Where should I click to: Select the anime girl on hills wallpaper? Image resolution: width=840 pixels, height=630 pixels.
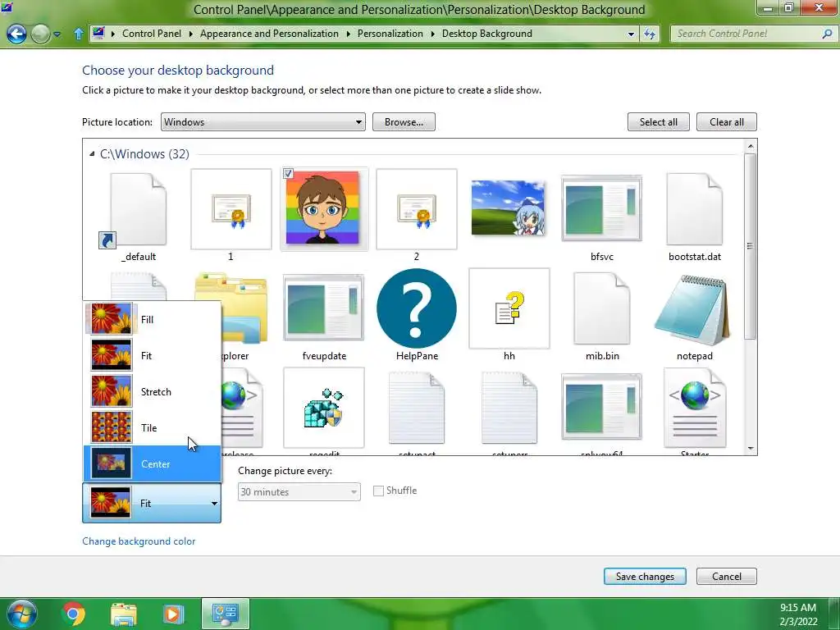[509, 208]
